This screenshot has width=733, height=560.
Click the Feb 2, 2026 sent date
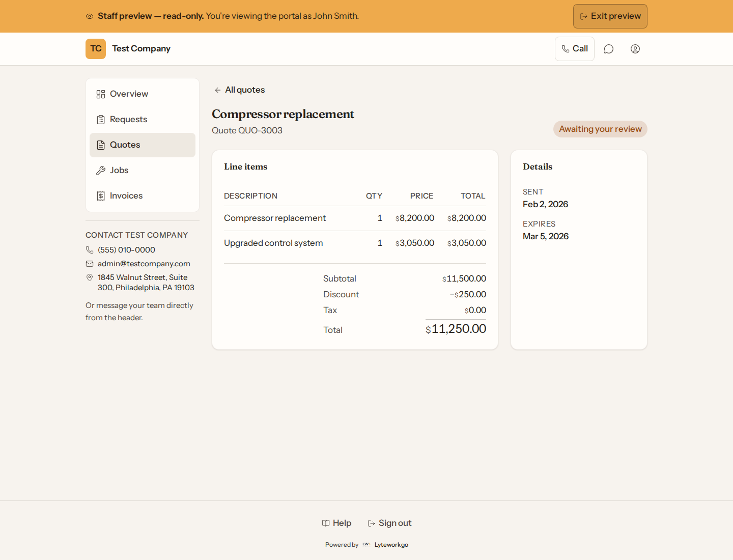coord(545,204)
